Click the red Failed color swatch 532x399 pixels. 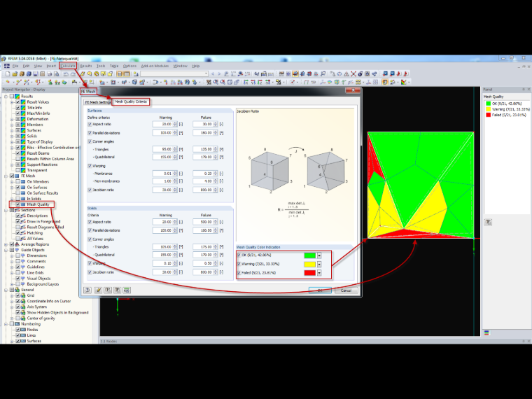pos(310,273)
